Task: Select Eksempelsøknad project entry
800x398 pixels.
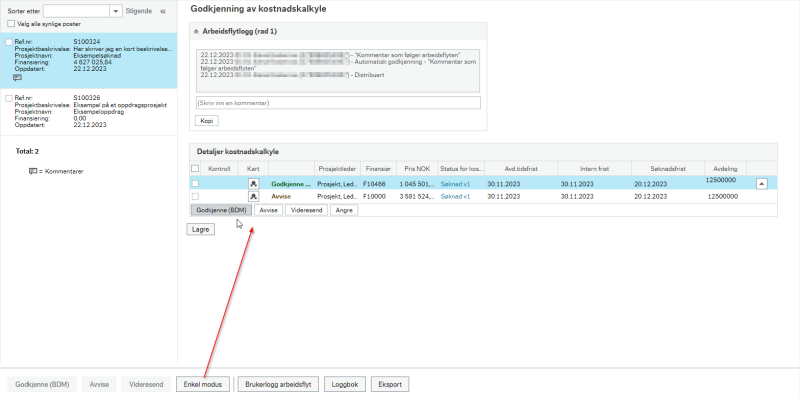Action: pos(89,61)
